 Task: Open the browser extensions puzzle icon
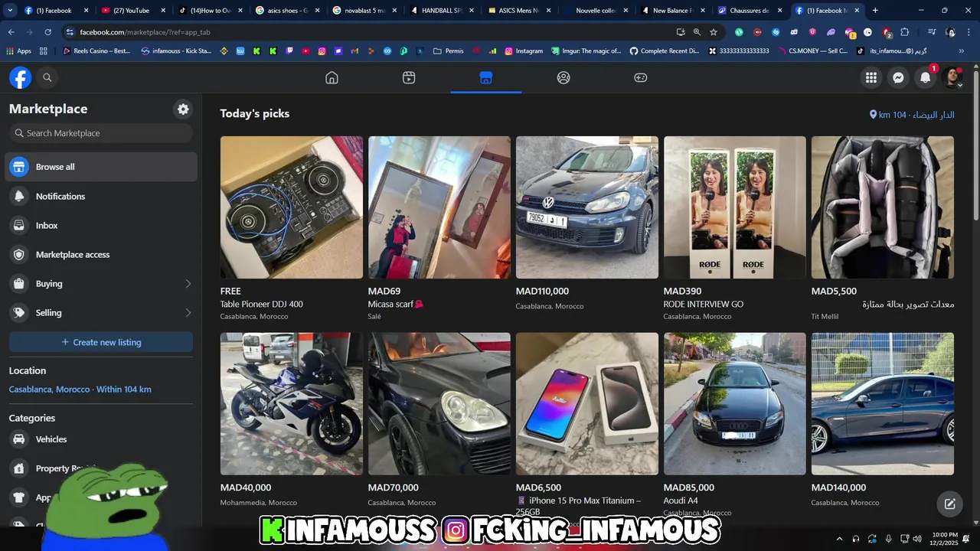(x=904, y=32)
